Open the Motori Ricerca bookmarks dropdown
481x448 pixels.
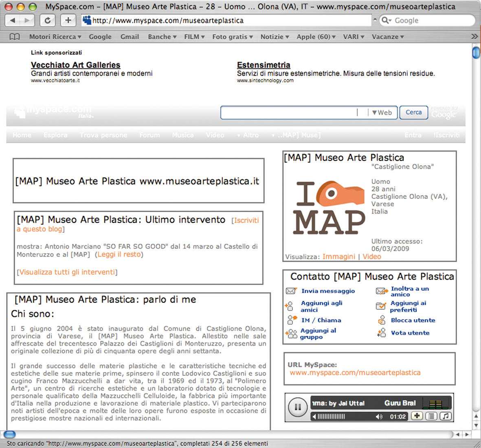55,37
